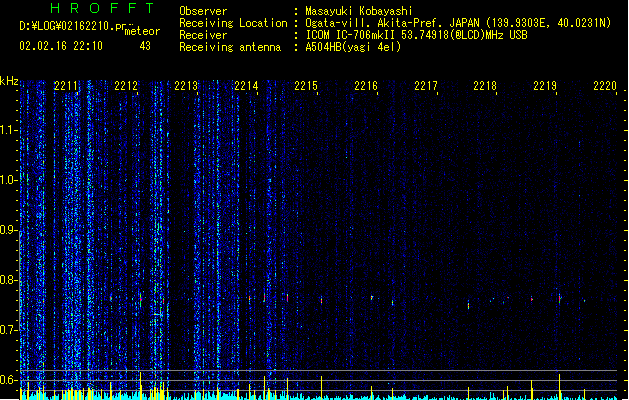Screen dimensions: 629x400
Task: Select the meteor count value 43
Action: [145, 46]
